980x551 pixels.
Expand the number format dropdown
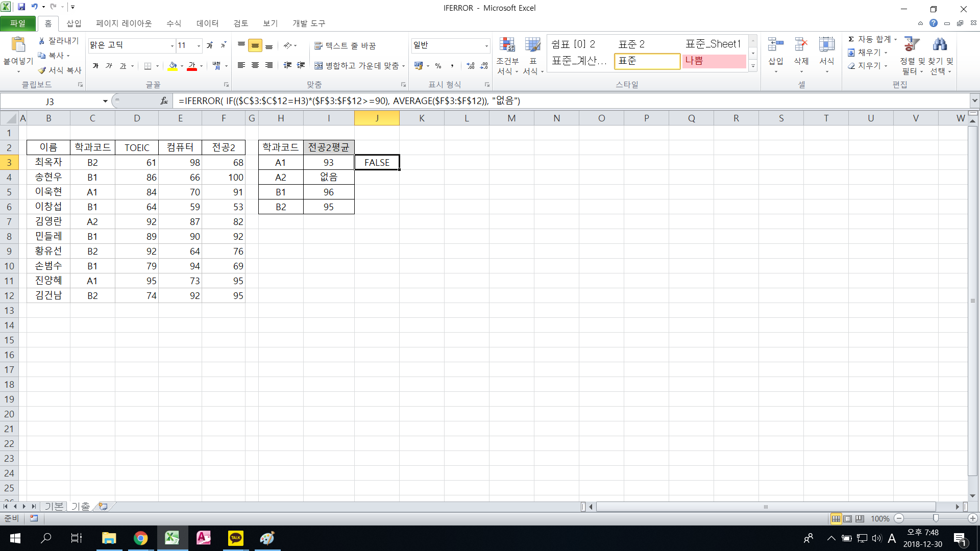(x=486, y=46)
